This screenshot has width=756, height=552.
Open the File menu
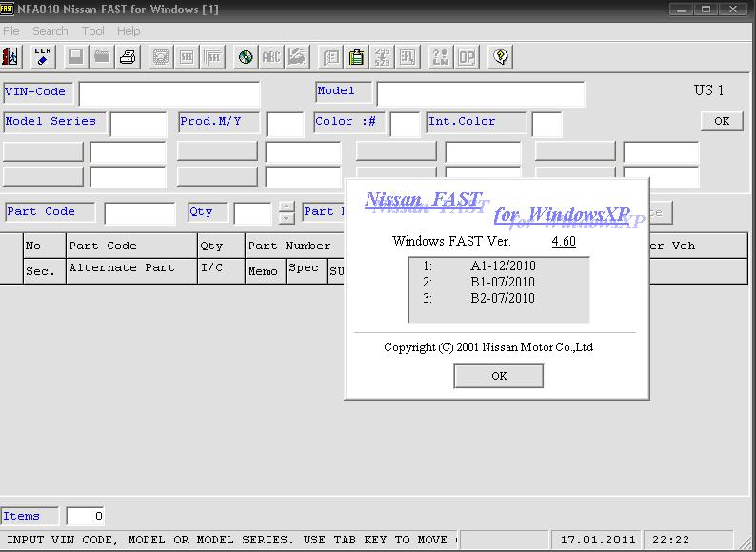tap(11, 30)
